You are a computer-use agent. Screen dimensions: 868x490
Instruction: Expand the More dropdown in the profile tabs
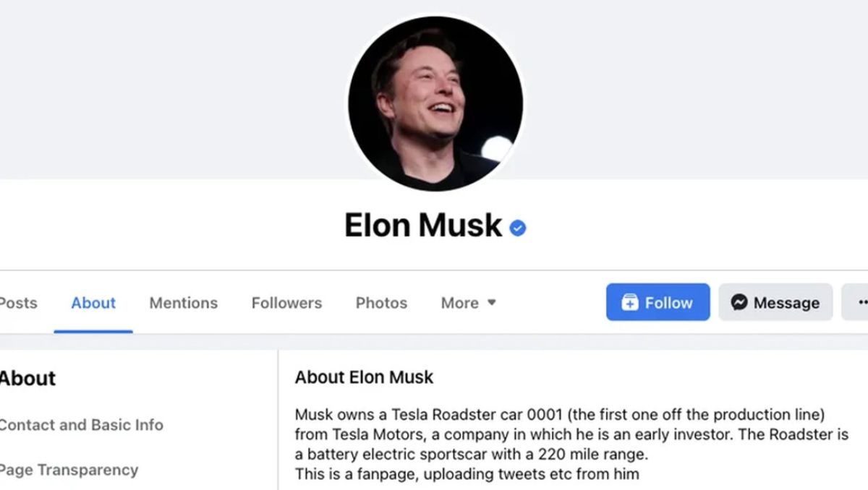[x=469, y=303]
